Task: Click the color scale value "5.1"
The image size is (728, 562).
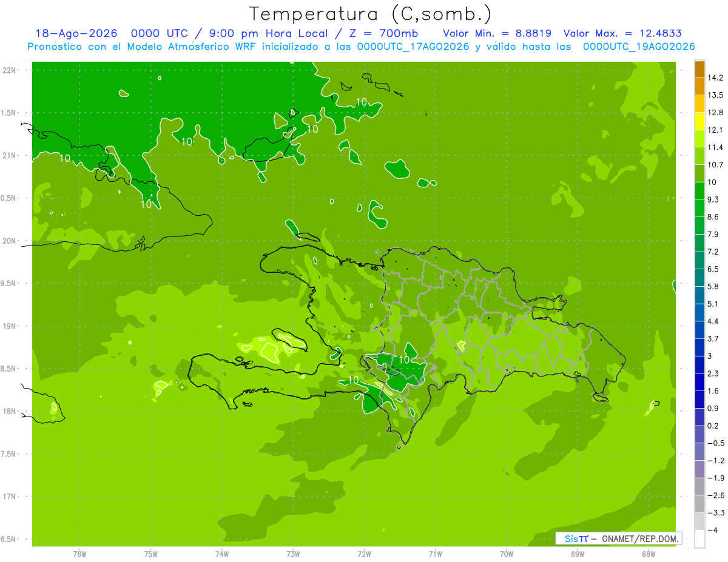Action: coord(714,304)
